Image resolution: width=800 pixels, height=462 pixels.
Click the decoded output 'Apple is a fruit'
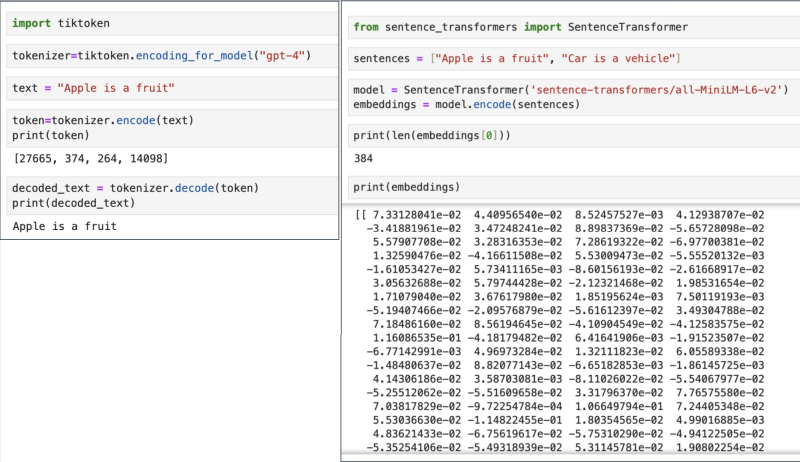pyautogui.click(x=65, y=227)
